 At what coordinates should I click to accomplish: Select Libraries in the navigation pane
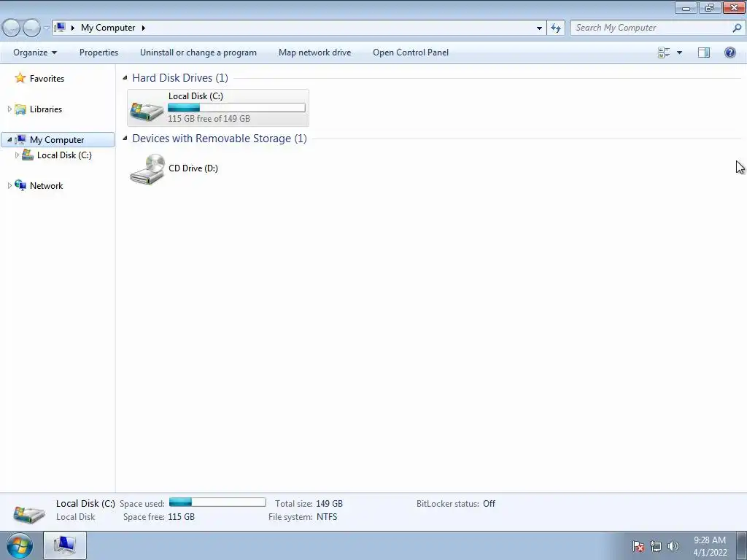tap(46, 109)
